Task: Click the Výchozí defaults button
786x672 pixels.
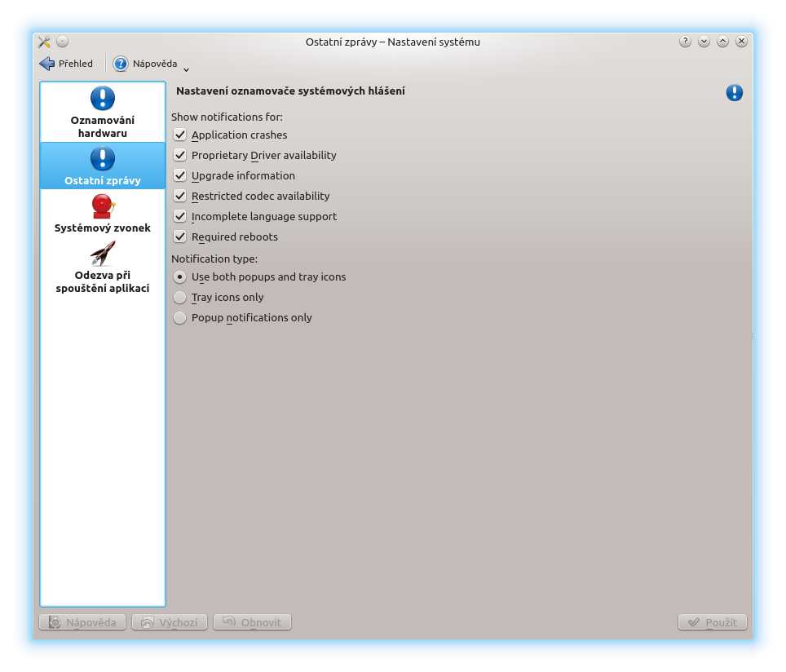Action: click(x=170, y=622)
